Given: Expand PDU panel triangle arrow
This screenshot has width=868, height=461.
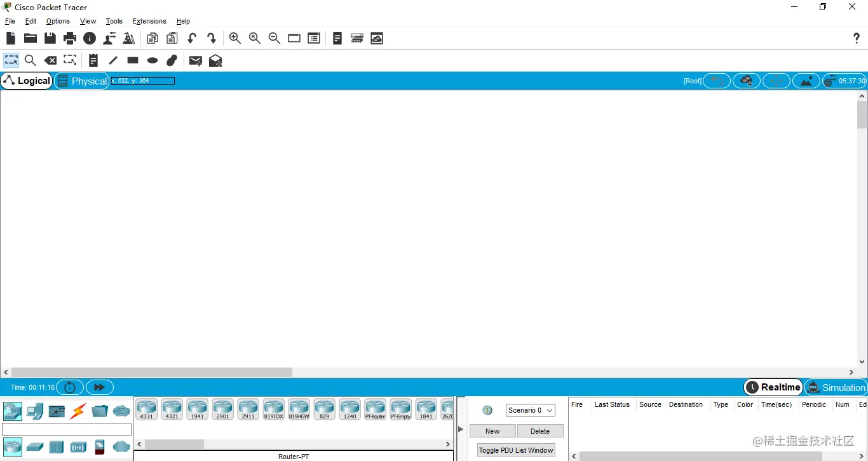Looking at the screenshot, I should tap(461, 429).
